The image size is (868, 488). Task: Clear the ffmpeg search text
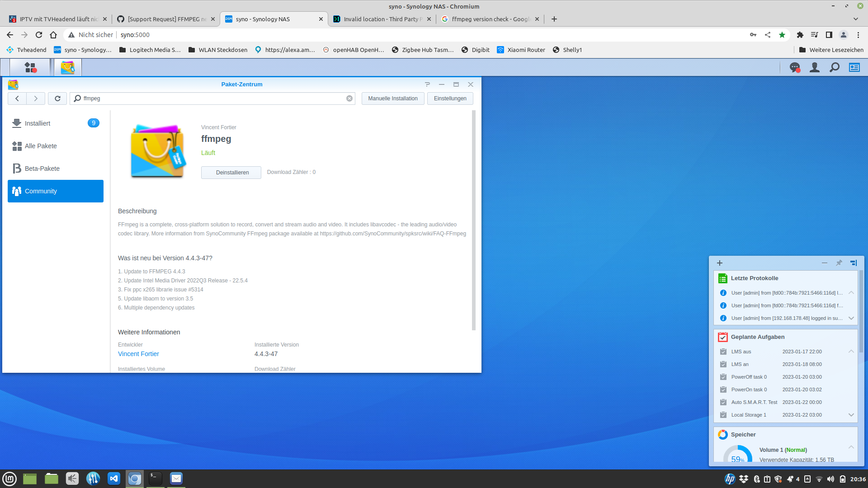click(x=349, y=99)
